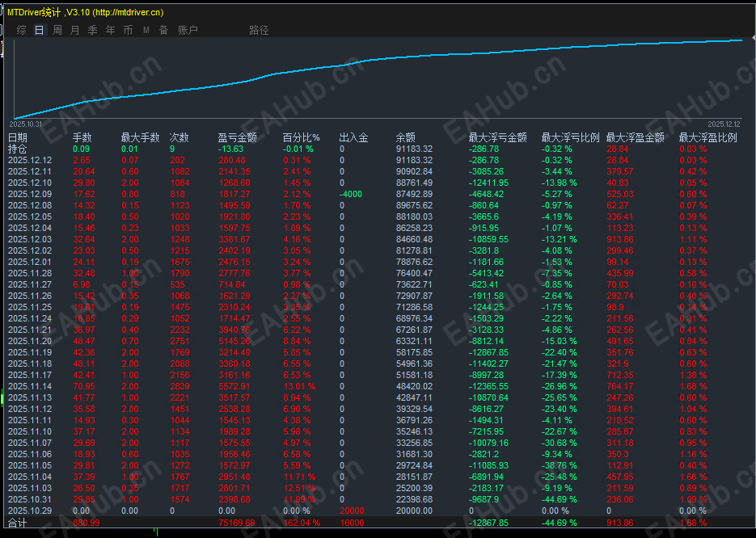Open the 周 weekly statistics tab
The height and width of the screenshot is (538, 756).
point(57,31)
